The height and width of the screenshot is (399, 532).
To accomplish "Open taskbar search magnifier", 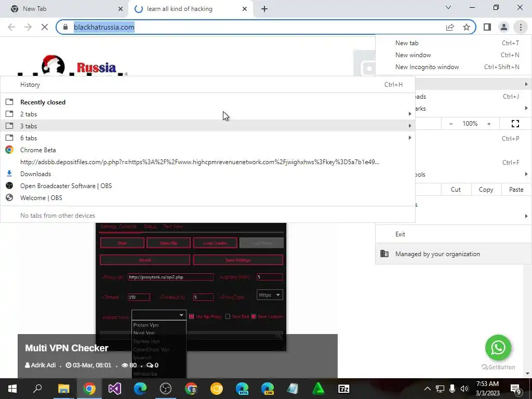I will 37,389.
